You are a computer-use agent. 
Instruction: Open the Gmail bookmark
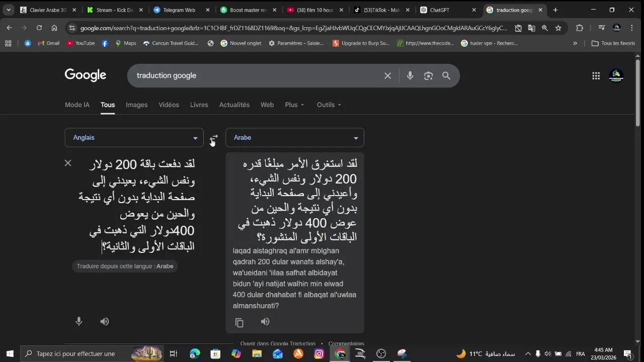[x=49, y=43]
